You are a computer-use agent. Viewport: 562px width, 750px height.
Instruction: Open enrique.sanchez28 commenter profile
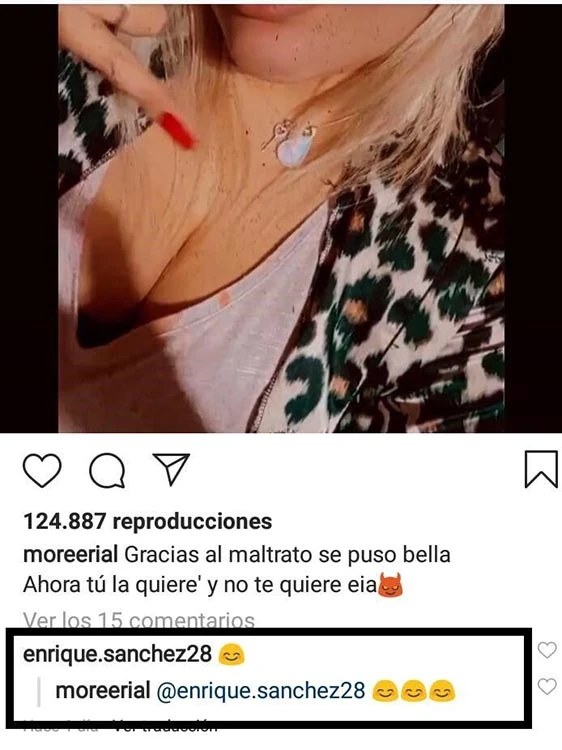tap(117, 654)
